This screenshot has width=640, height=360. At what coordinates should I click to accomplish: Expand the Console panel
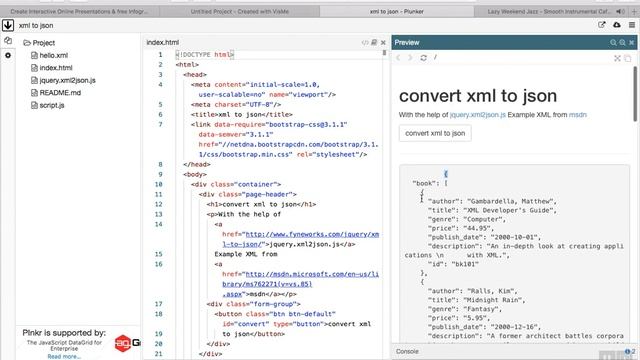tap(407, 351)
